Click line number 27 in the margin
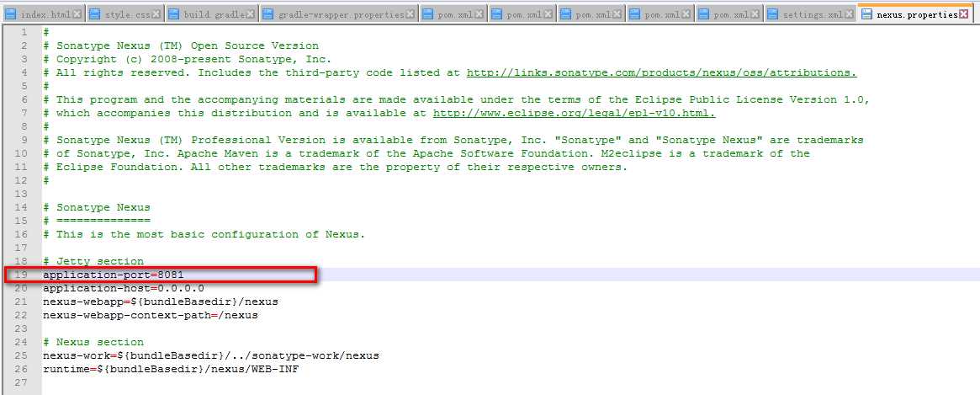The height and width of the screenshot is (395, 980). [x=21, y=382]
